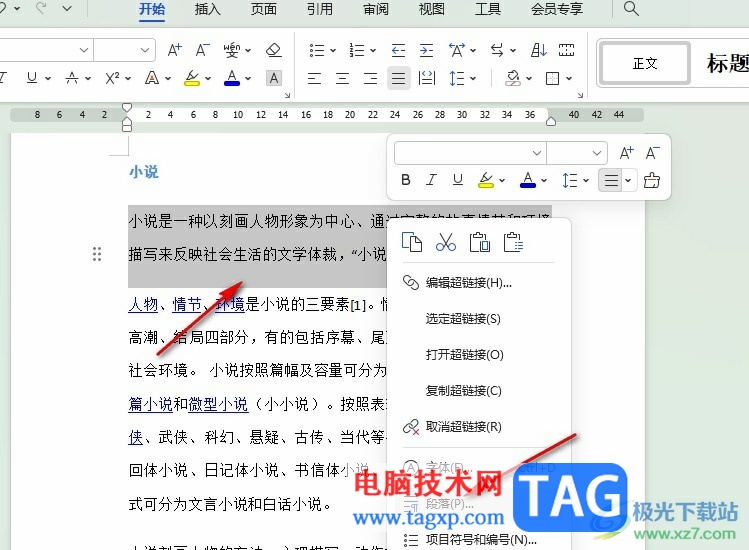
Task: Toggle bold in the mini toolbar
Action: click(x=406, y=180)
